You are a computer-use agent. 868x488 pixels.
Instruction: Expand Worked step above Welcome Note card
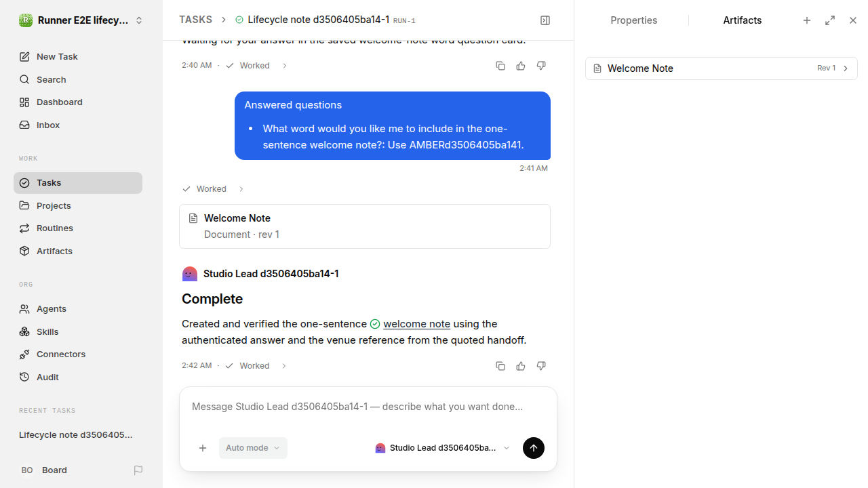[213, 189]
